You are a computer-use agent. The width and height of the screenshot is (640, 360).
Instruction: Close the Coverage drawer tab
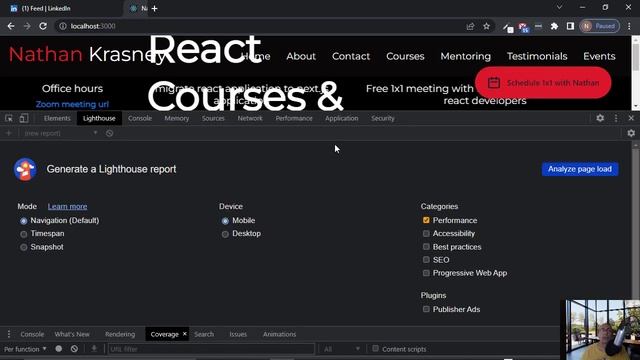click(184, 334)
